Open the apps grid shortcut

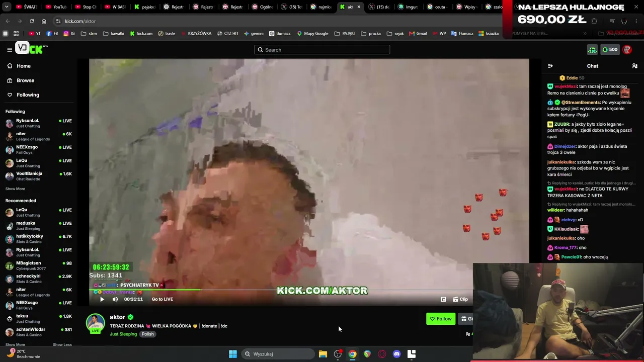pyautogui.click(x=16, y=34)
